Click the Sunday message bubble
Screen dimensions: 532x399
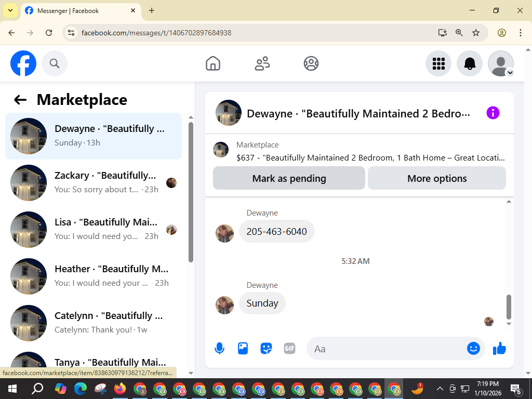point(262,303)
